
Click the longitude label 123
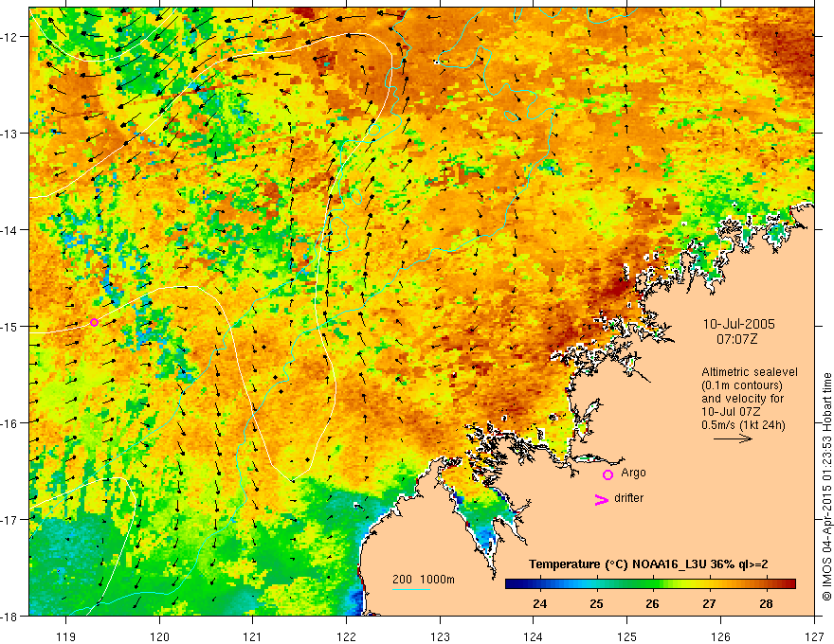(441, 636)
